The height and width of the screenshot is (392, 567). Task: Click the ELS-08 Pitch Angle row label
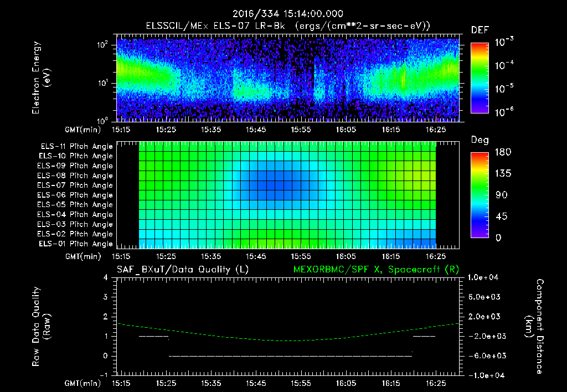click(75, 176)
